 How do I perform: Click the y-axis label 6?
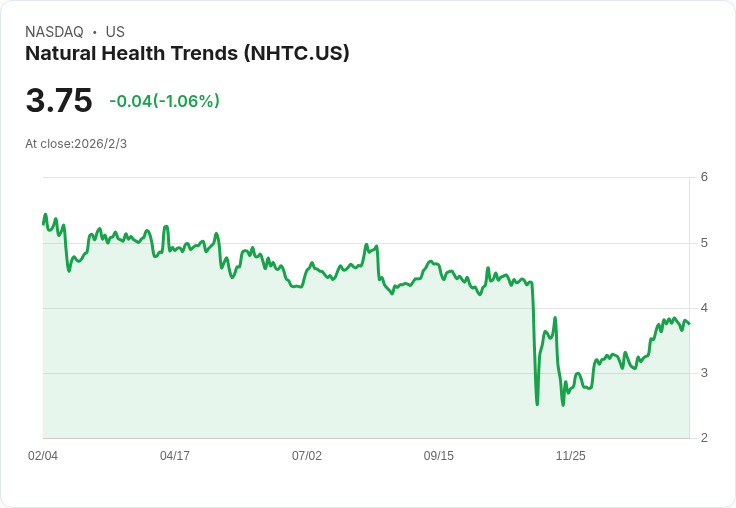pyautogui.click(x=704, y=177)
